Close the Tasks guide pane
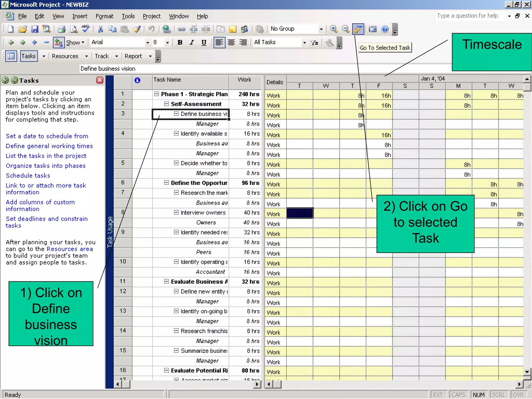This screenshot has width=532, height=399. 100,80
